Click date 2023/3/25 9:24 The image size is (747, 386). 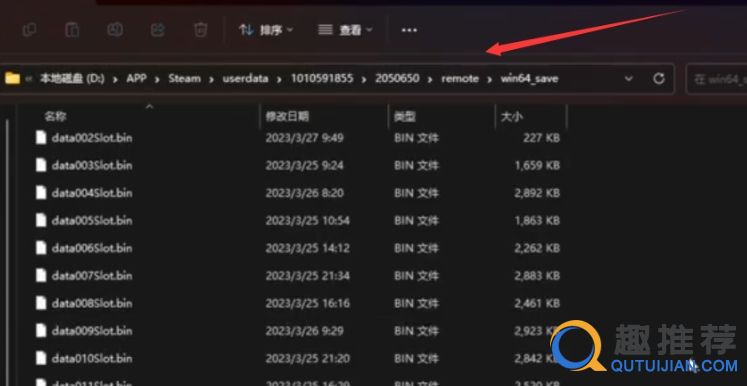304,166
